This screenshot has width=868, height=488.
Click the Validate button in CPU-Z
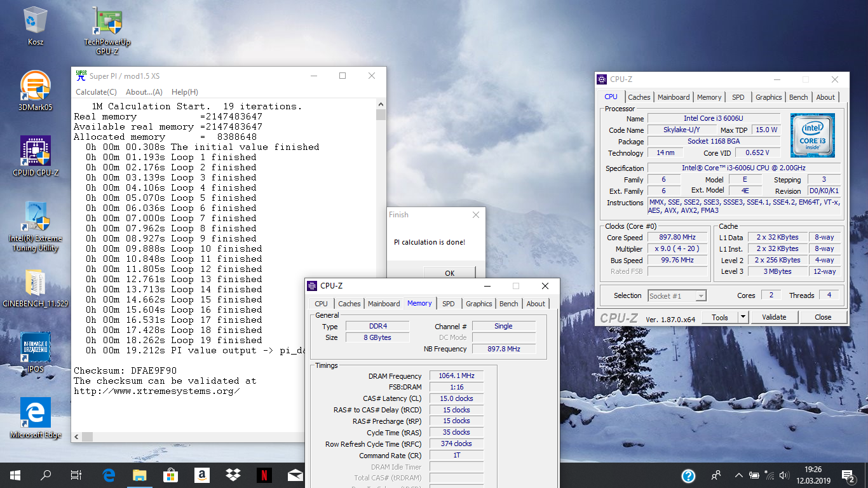(774, 317)
